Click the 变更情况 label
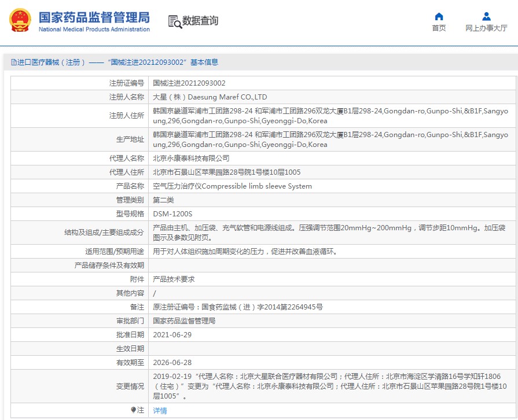The height and width of the screenshot is (420, 518). coord(130,386)
